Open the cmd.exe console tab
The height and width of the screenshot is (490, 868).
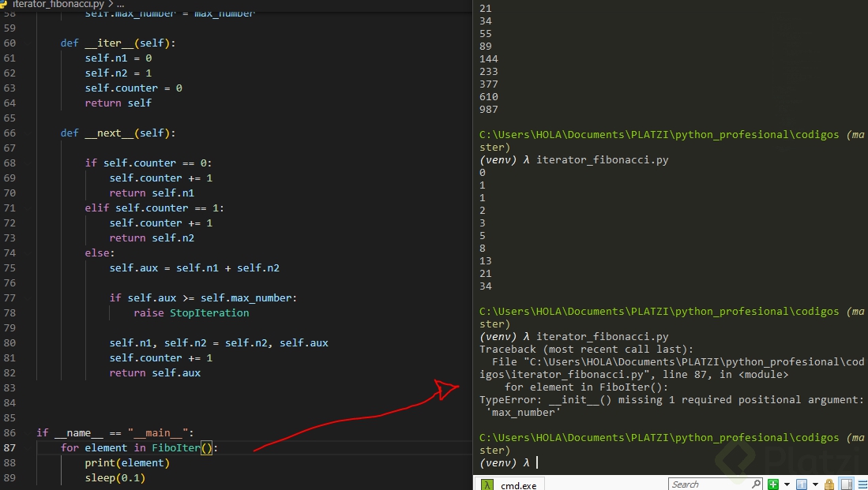[x=509, y=484]
